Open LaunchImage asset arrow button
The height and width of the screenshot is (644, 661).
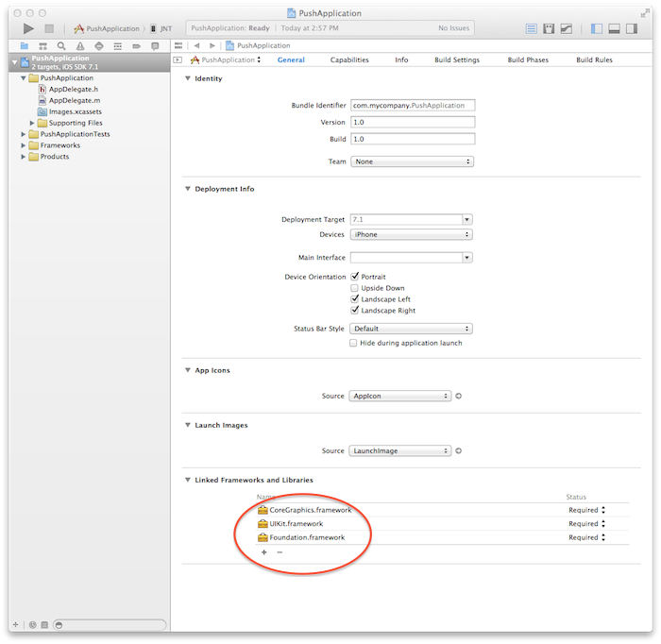tap(459, 450)
